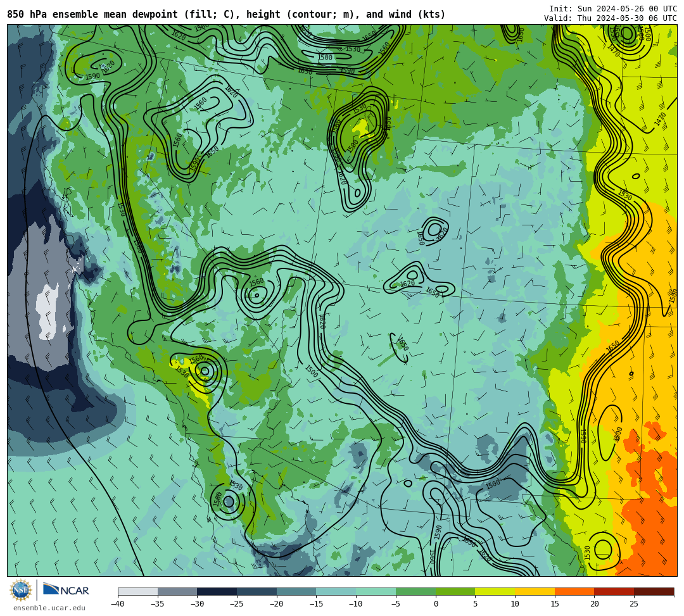Select the dark red 20 to 25 swatch
Viewport: 684px width, 616px height.
click(614, 591)
